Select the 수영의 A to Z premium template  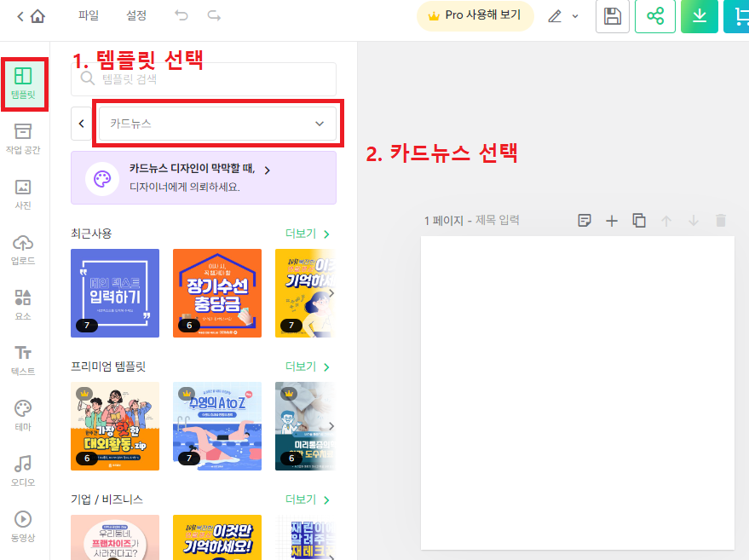tap(217, 426)
